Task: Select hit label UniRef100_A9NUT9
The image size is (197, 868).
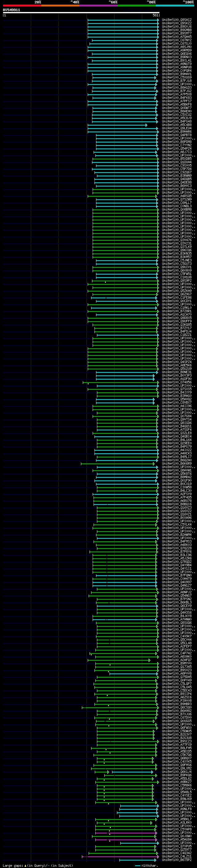Action: tap(177, 64)
